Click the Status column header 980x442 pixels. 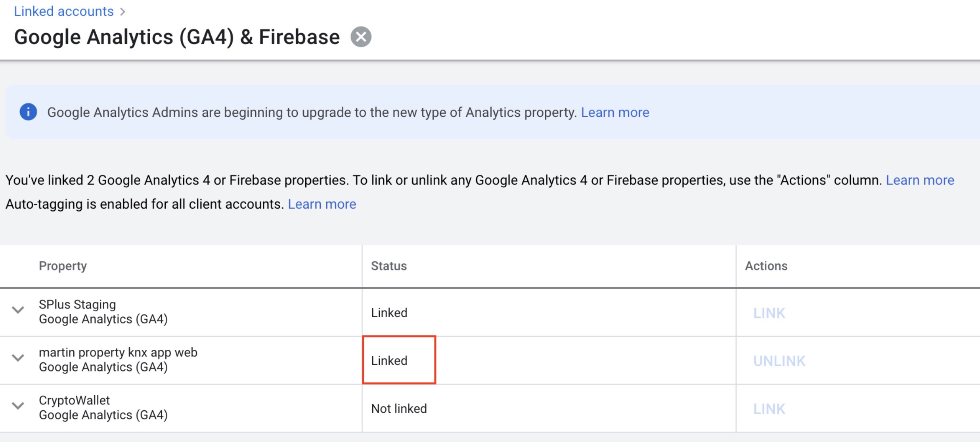(389, 266)
